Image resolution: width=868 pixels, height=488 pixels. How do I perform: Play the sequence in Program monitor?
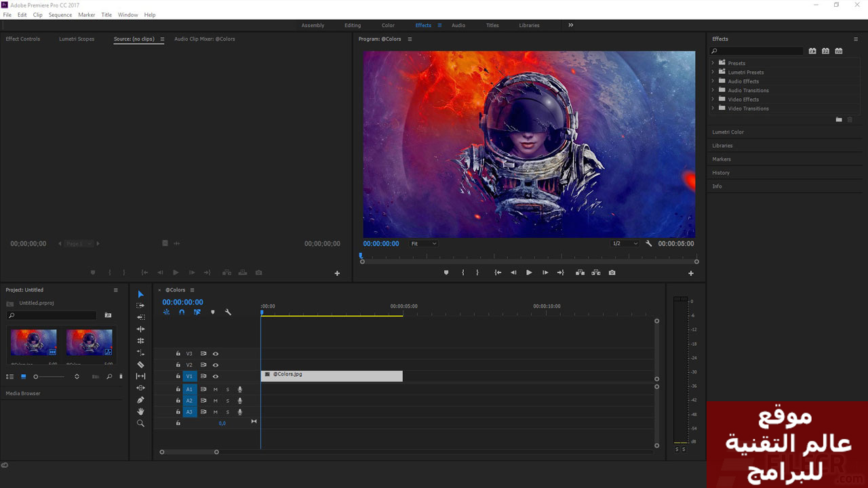[529, 272]
